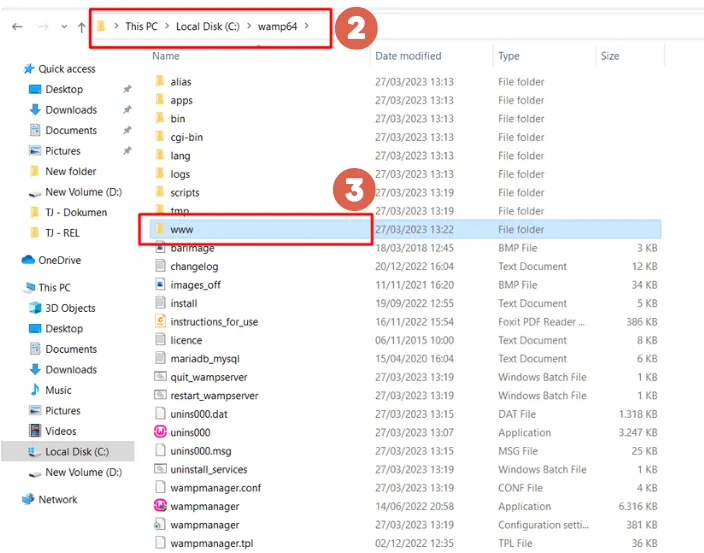This screenshot has height=553, width=704.
Task: Open Music under This PC
Action: (x=58, y=390)
